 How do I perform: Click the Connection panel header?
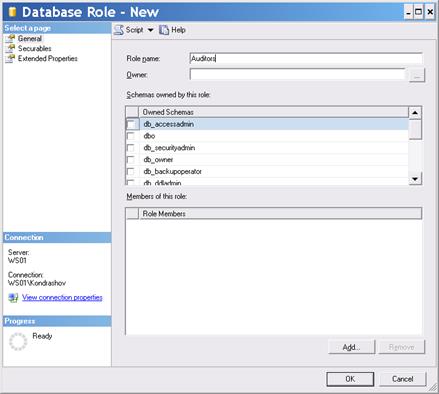click(57, 237)
